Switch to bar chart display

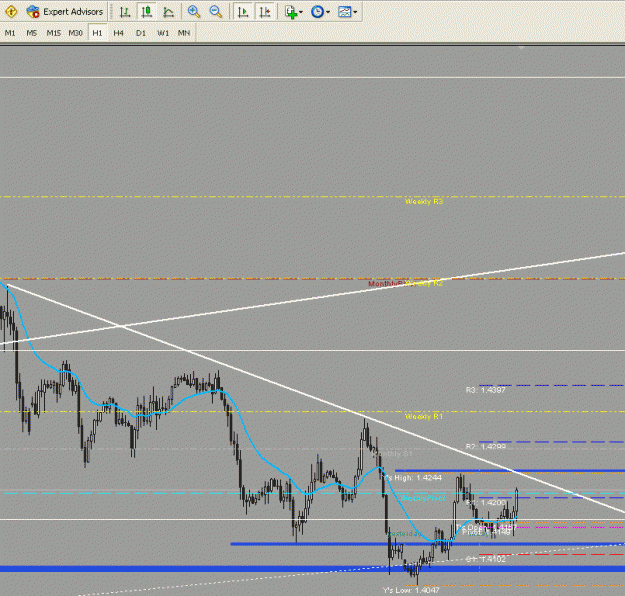click(125, 12)
